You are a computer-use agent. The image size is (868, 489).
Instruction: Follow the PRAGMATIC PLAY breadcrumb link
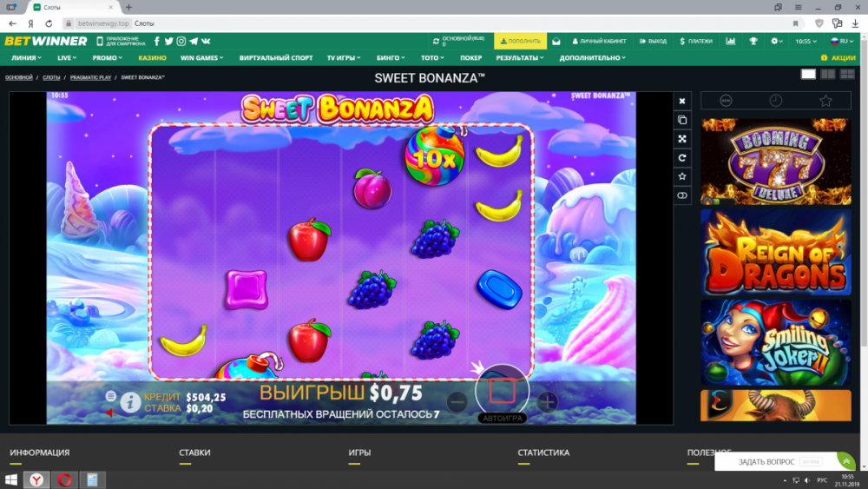coord(89,77)
